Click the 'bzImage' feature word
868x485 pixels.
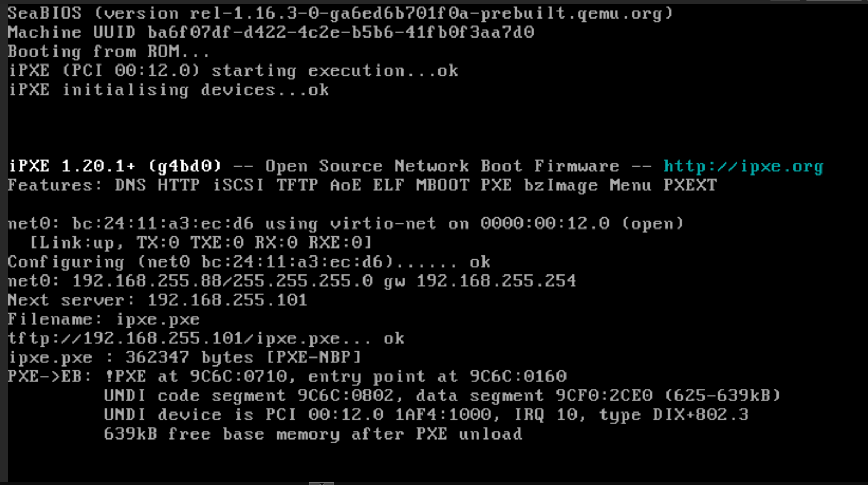coord(560,186)
